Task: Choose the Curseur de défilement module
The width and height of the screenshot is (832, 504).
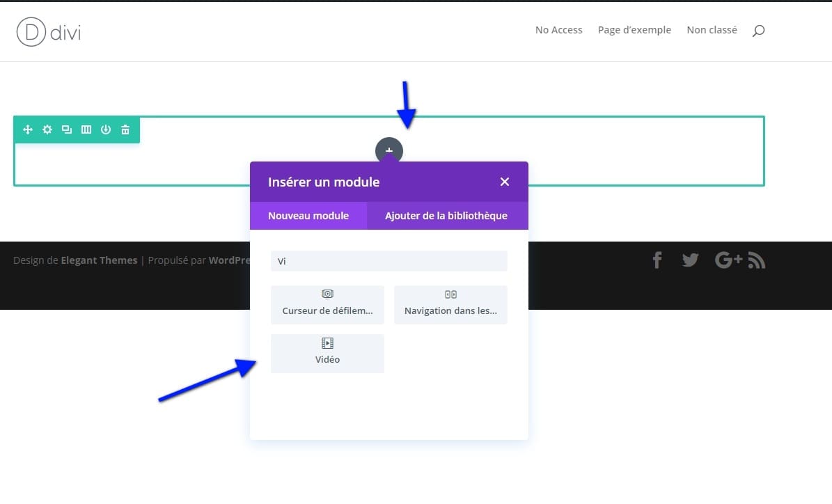Action: click(327, 304)
